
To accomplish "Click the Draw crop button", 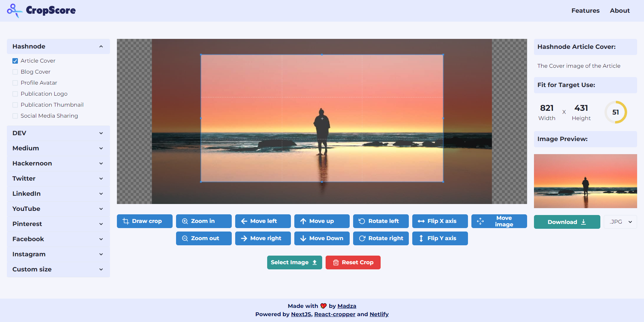I will (144, 221).
